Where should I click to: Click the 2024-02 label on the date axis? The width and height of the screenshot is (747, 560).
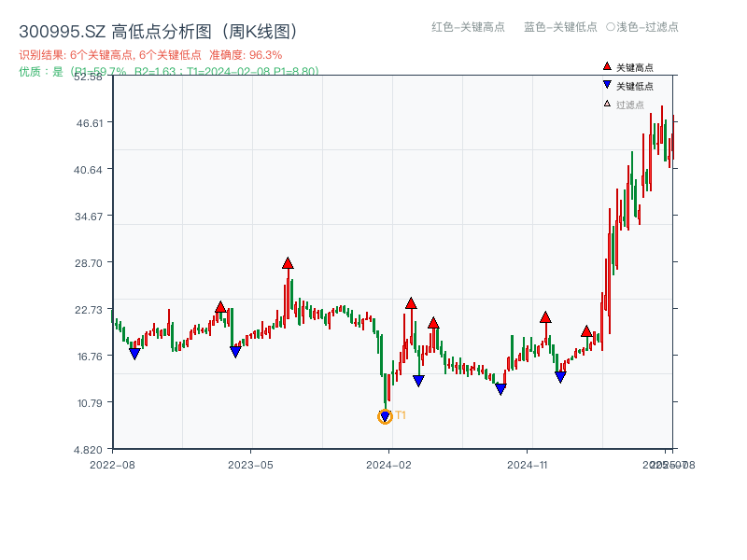(390, 464)
